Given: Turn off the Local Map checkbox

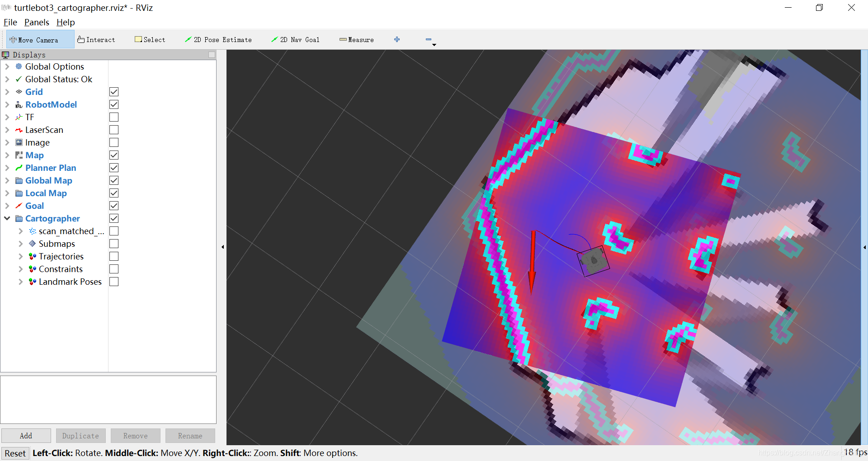Looking at the screenshot, I should 114,193.
